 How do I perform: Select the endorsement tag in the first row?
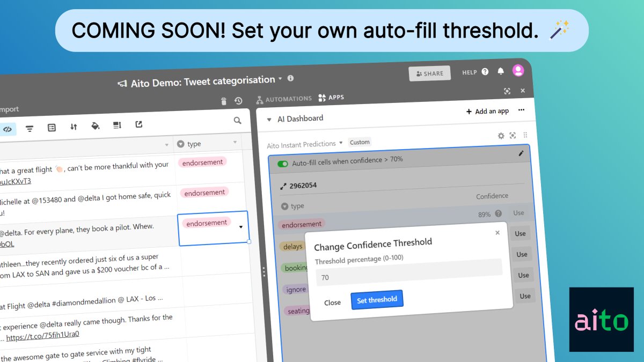point(202,162)
